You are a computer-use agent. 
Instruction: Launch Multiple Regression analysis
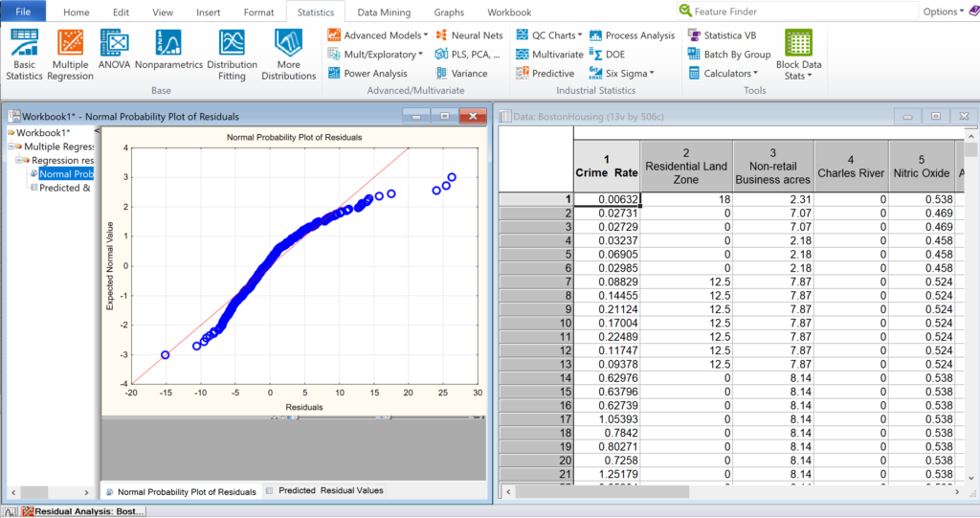[71, 55]
